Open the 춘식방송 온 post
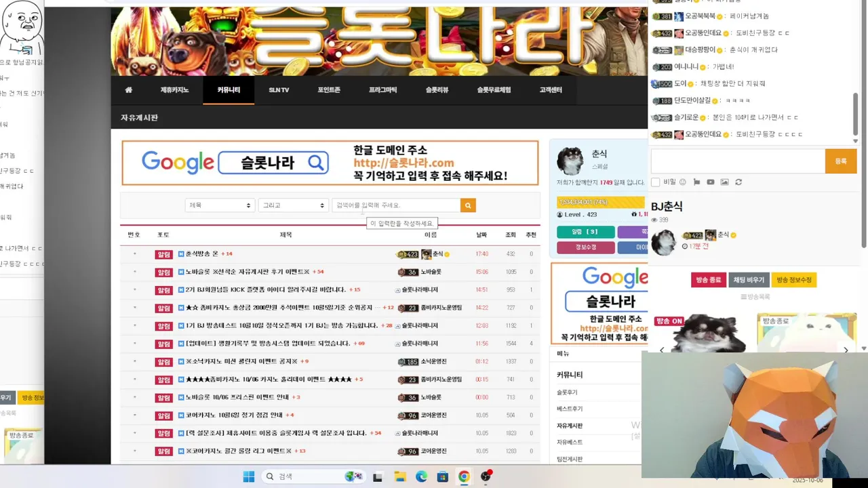The image size is (868, 488). (202, 254)
